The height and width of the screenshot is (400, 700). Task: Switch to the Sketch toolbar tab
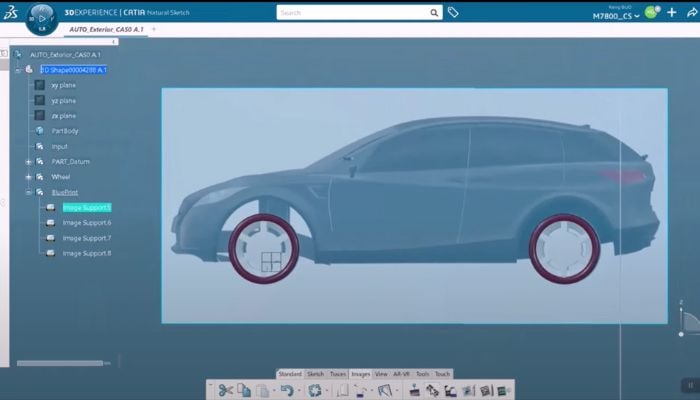(x=315, y=374)
